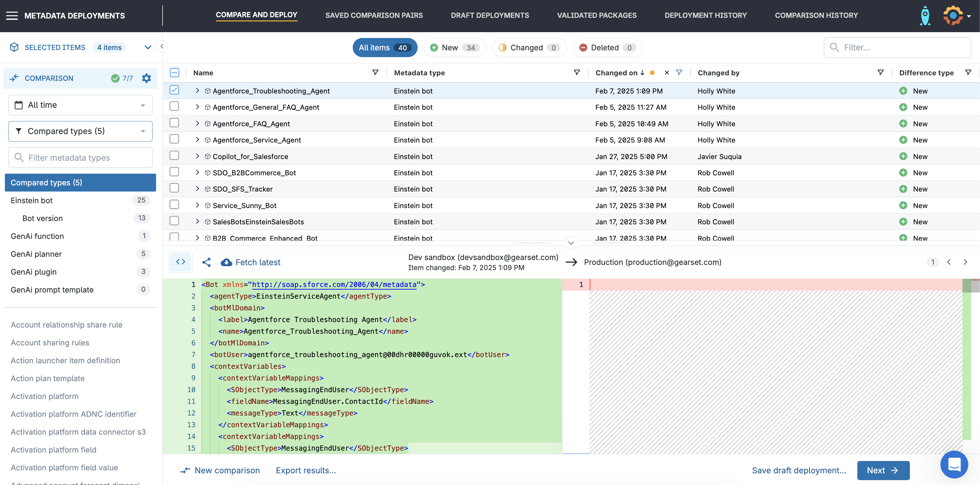The height and width of the screenshot is (485, 980).
Task: Click the share icon in diff toolbar
Action: pyautogui.click(x=207, y=262)
